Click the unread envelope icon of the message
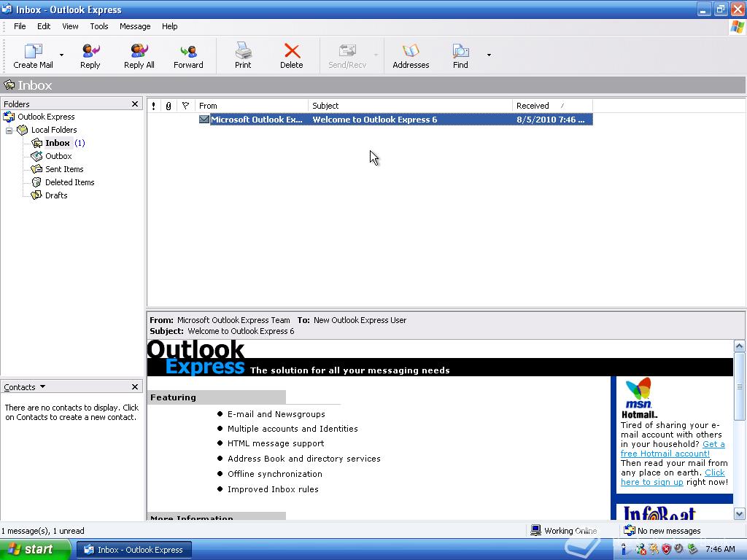Image resolution: width=747 pixels, height=560 pixels. click(x=204, y=119)
